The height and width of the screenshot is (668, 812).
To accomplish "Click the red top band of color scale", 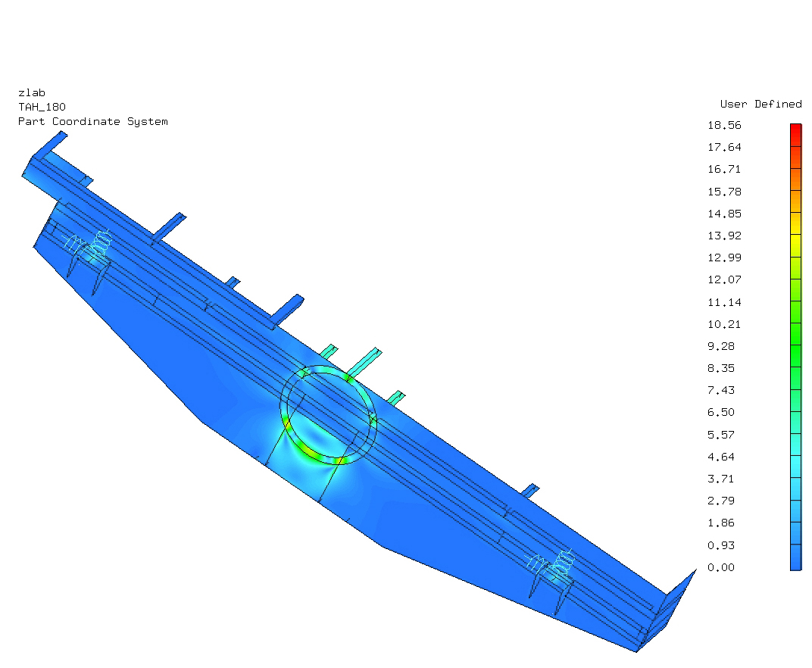I will [796, 135].
